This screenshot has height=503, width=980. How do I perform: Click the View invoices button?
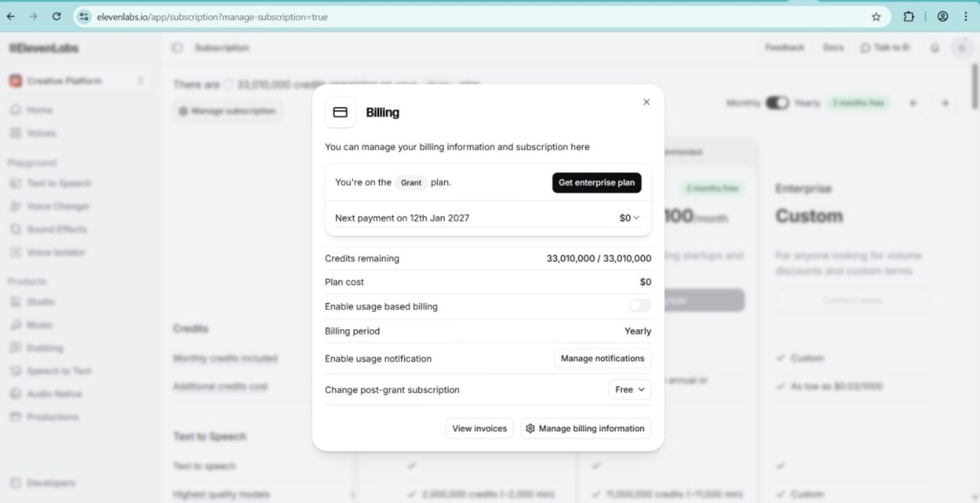pyautogui.click(x=479, y=429)
